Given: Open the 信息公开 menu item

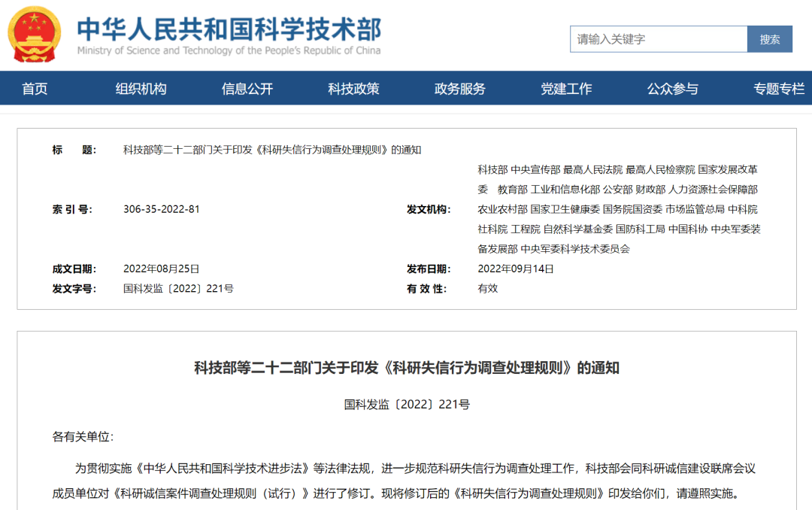Looking at the screenshot, I should (x=248, y=88).
